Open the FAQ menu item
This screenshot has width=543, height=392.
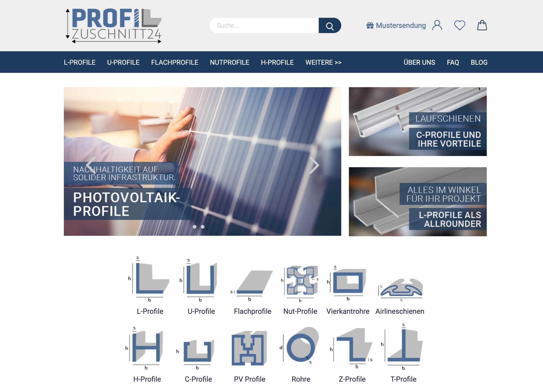pos(453,62)
